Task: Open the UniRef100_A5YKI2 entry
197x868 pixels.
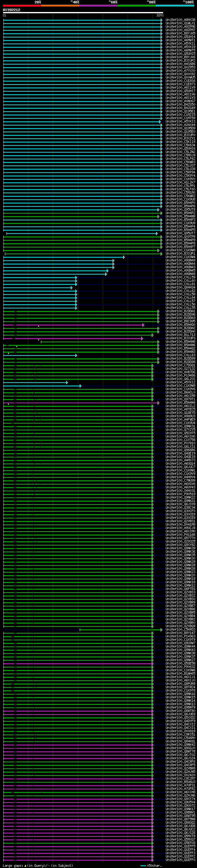Action: point(180,382)
